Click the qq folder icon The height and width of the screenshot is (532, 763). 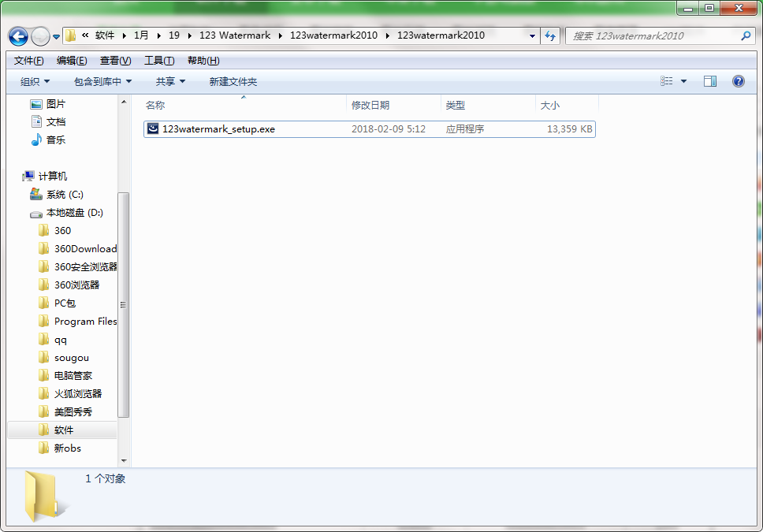click(x=44, y=339)
